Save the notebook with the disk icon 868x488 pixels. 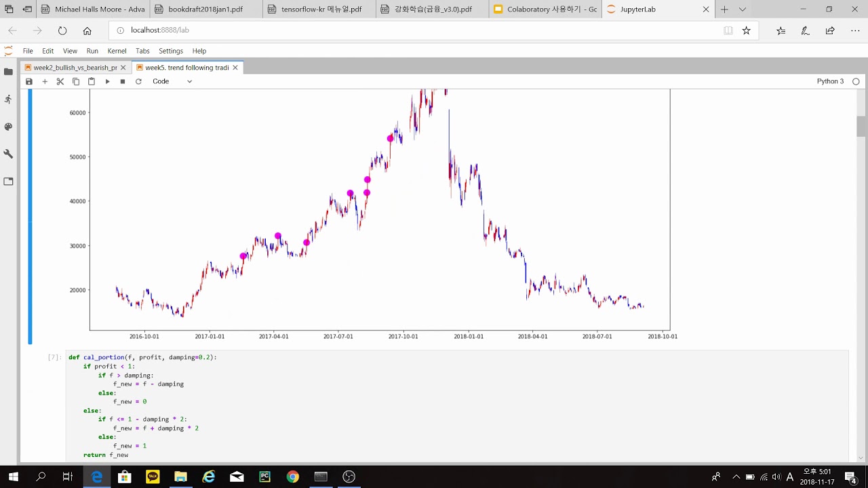click(x=29, y=81)
